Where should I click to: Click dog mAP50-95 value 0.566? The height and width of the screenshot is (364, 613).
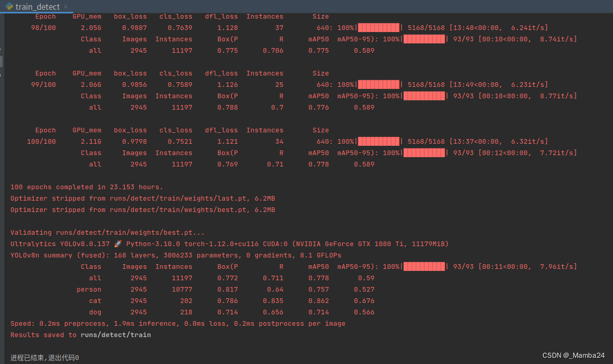pyautogui.click(x=364, y=312)
